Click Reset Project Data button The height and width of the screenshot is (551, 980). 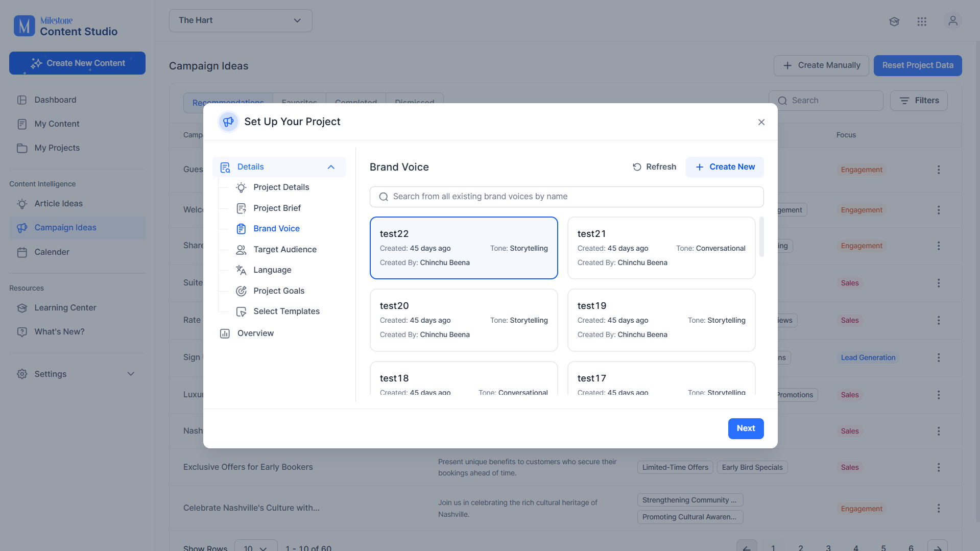[918, 65]
